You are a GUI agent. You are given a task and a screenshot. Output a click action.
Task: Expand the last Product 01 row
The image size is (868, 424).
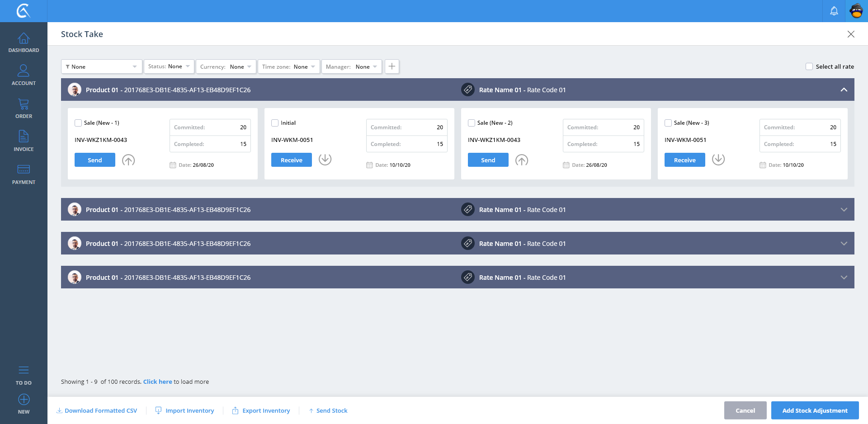(x=844, y=277)
